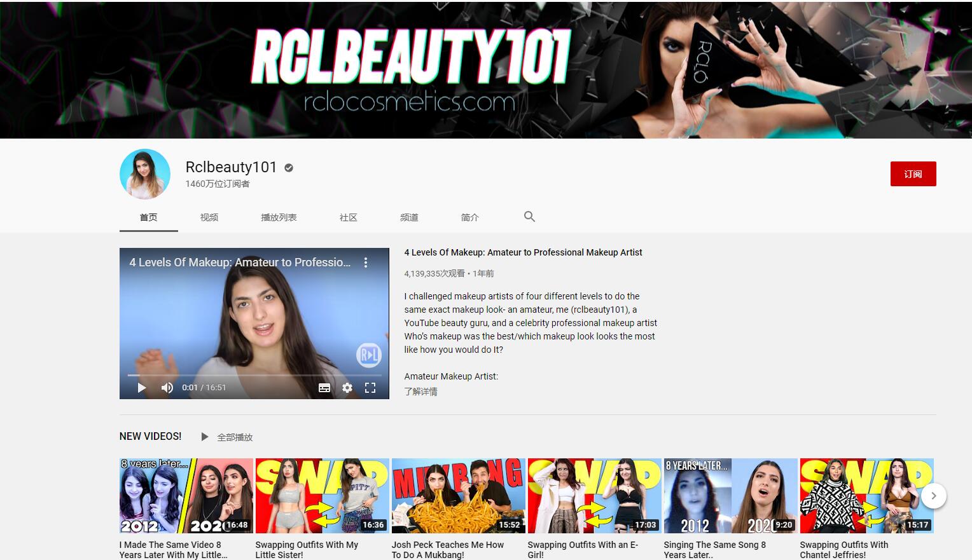Open the 简介 tab
The image size is (972, 560).
pos(469,217)
